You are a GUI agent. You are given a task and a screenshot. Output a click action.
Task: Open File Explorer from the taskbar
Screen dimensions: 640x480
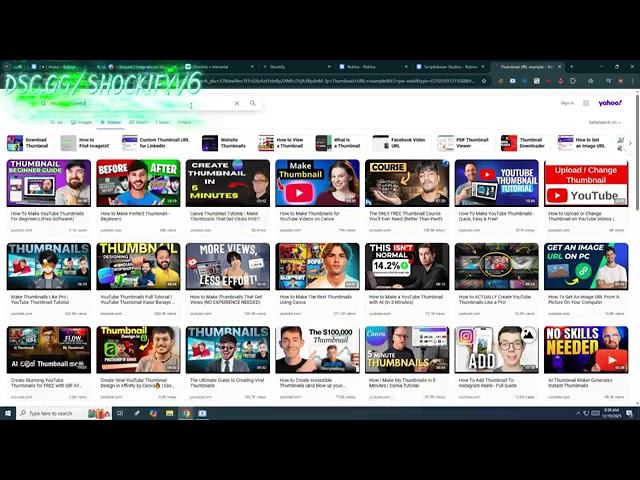169,413
